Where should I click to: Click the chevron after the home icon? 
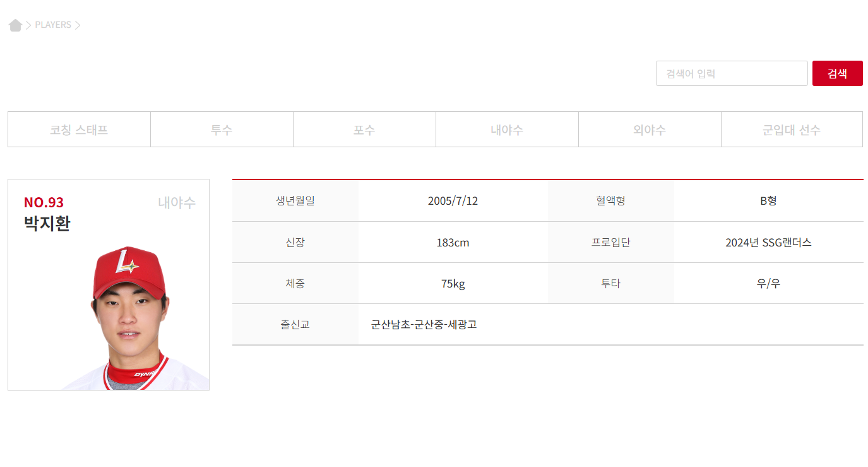tap(28, 25)
